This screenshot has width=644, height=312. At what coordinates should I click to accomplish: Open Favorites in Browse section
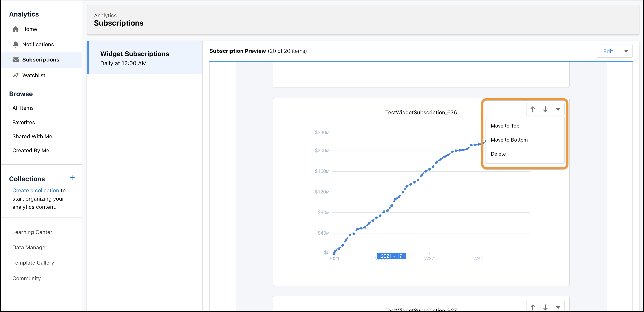pyautogui.click(x=24, y=122)
